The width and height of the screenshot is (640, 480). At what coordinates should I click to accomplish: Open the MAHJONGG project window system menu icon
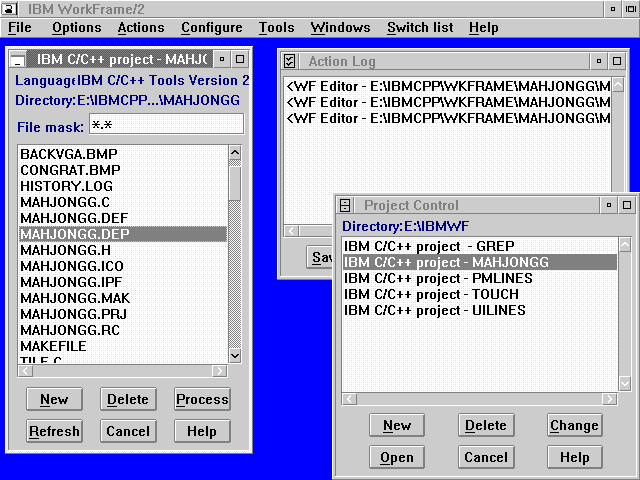tap(18, 60)
